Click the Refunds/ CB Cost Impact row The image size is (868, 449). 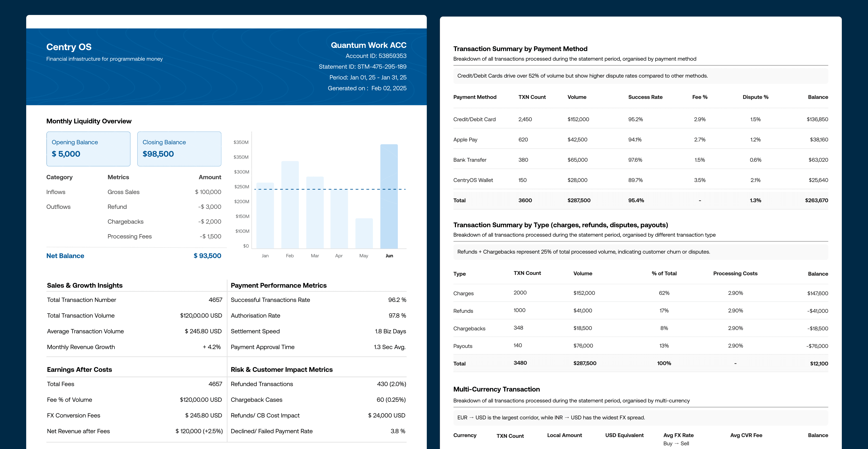[265, 415]
